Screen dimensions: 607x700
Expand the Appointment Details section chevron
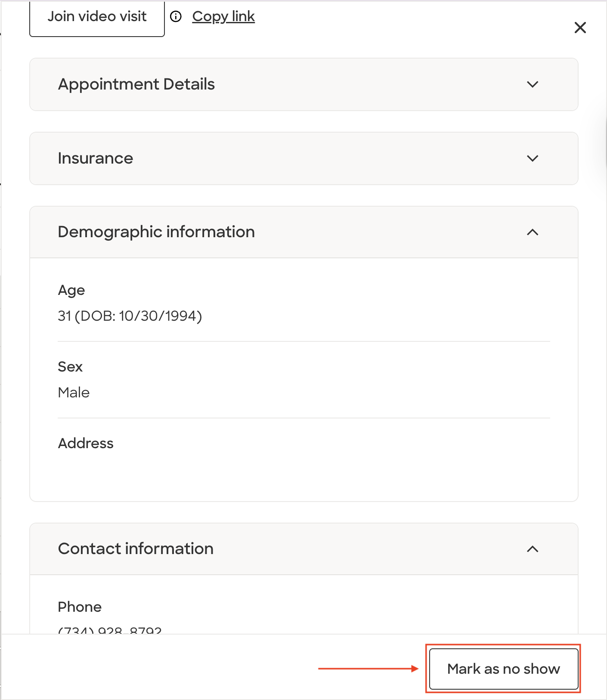point(533,84)
